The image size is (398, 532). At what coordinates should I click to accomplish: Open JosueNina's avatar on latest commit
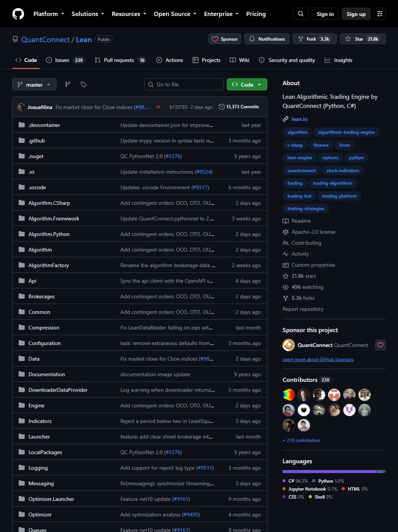click(21, 107)
